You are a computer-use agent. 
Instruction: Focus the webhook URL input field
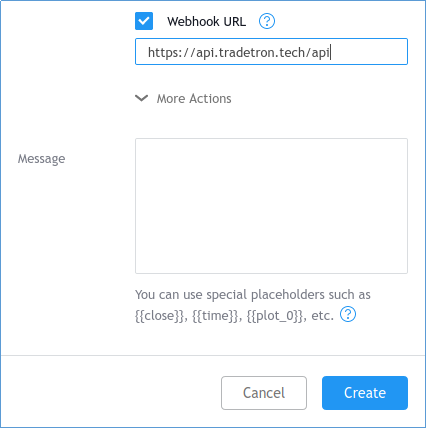[271, 52]
